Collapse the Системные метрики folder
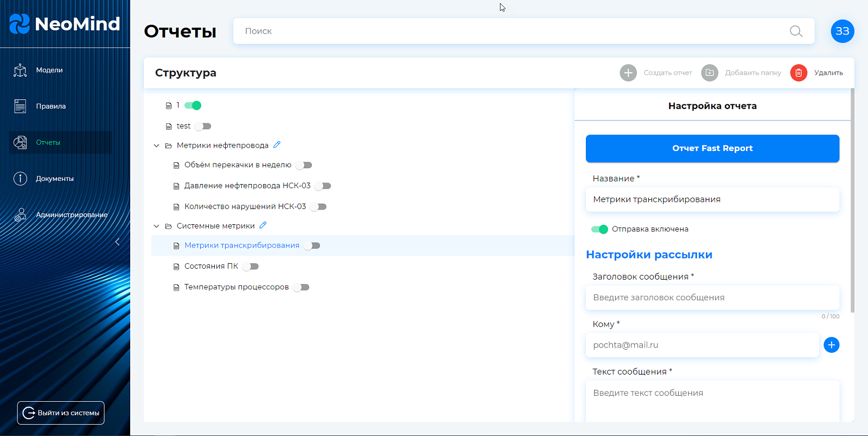Image resolution: width=868 pixels, height=436 pixels. [x=156, y=226]
